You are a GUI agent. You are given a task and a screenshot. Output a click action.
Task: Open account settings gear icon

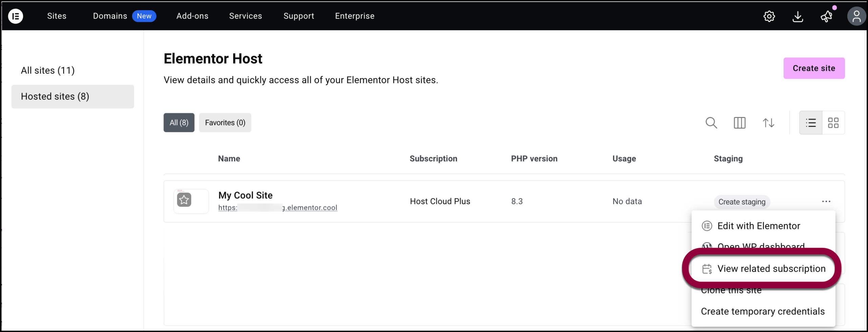point(769,16)
